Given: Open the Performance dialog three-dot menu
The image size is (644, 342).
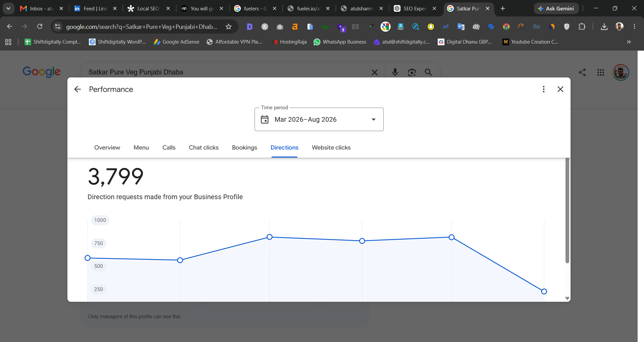Looking at the screenshot, I should (x=544, y=89).
